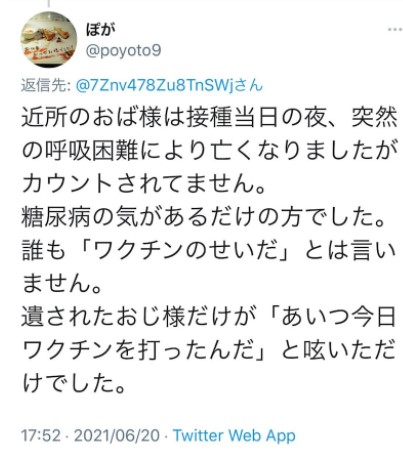Open the @poyoto9 handle profile
The image size is (403, 457).
pyautogui.click(x=123, y=51)
